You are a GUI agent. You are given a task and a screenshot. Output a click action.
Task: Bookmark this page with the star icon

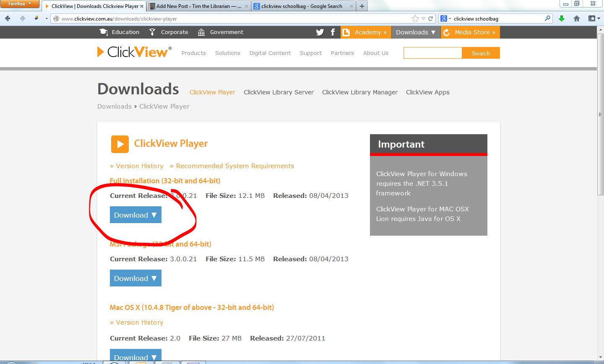tap(415, 18)
